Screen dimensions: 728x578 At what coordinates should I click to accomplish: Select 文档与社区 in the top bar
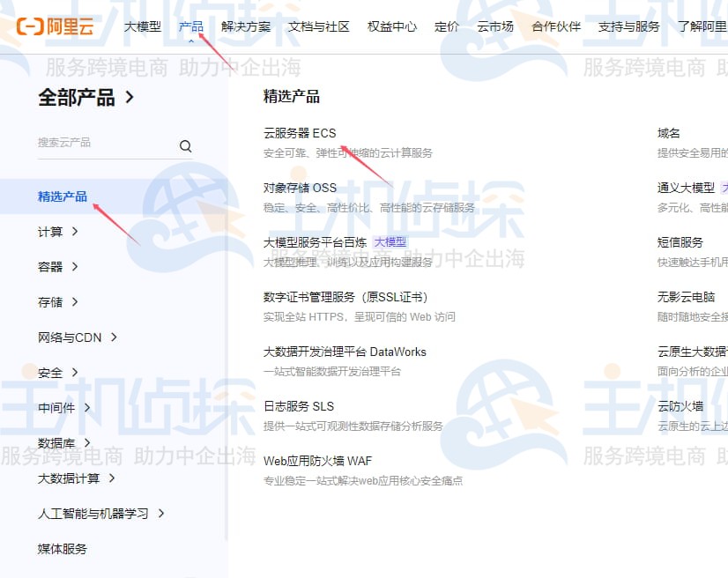click(x=318, y=26)
